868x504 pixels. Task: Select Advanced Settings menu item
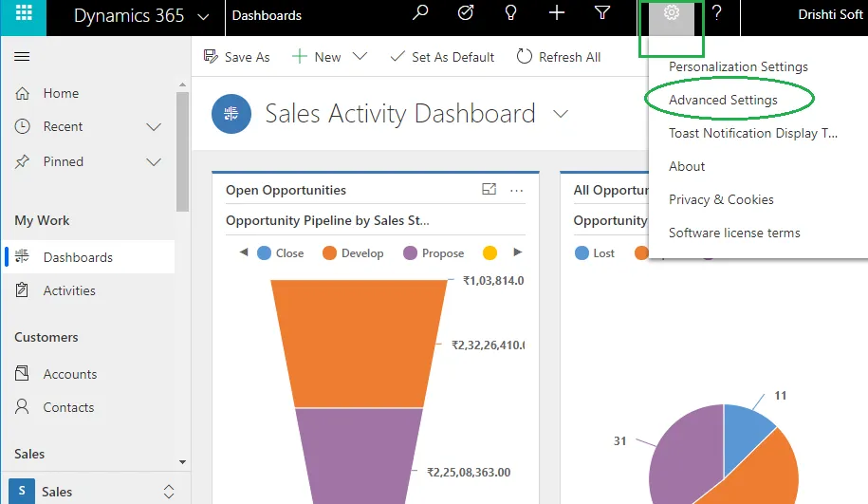(723, 101)
